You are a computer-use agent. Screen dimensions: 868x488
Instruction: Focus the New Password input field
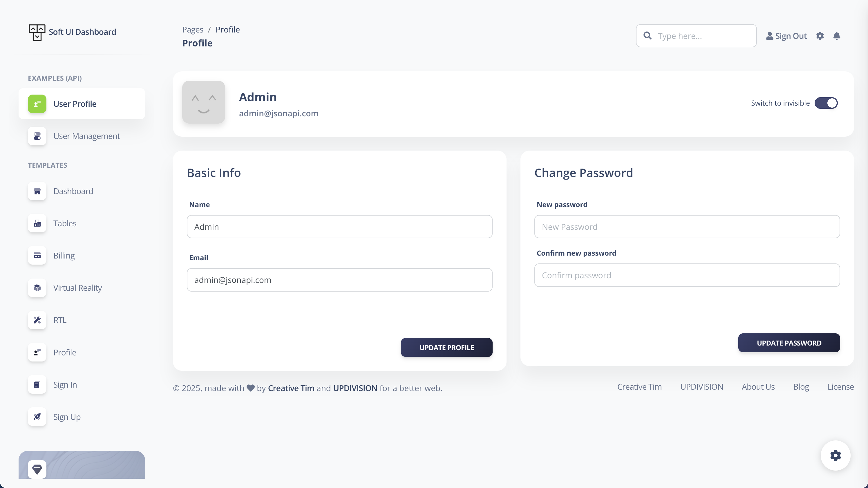pyautogui.click(x=687, y=227)
